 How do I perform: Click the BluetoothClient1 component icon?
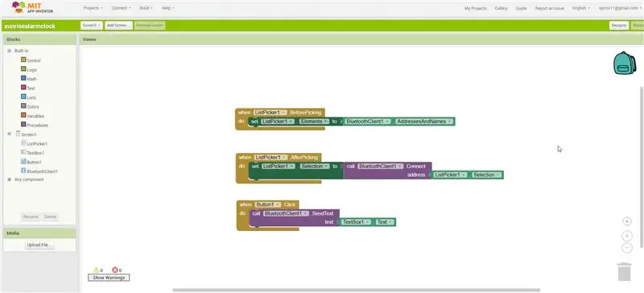(x=23, y=171)
